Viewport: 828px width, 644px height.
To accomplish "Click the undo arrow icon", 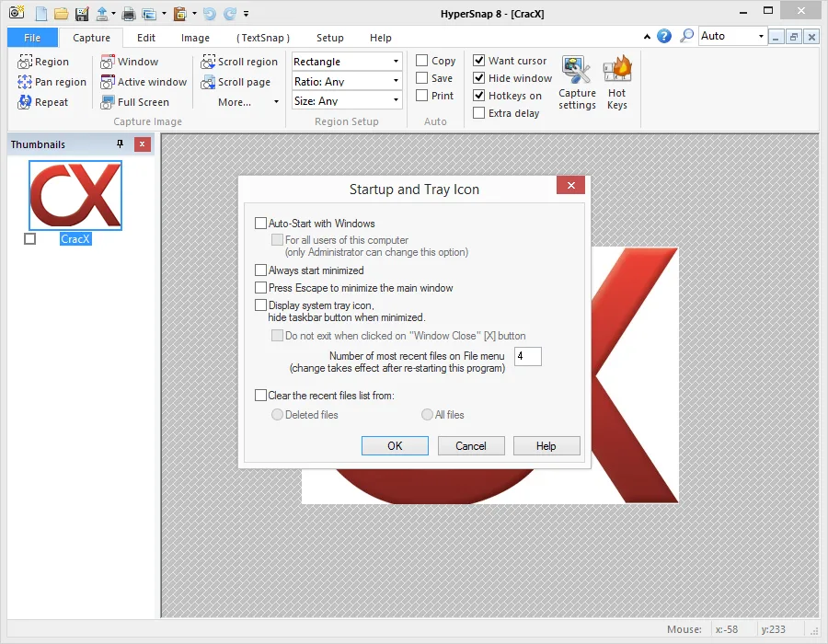I will pos(210,14).
